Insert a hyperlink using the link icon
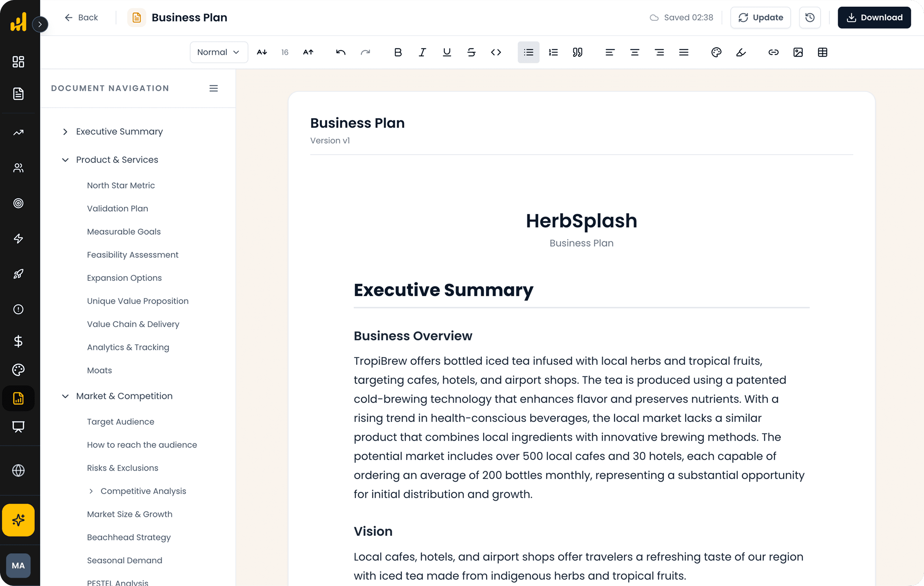Screen dimensions: 924x586 click(x=774, y=52)
